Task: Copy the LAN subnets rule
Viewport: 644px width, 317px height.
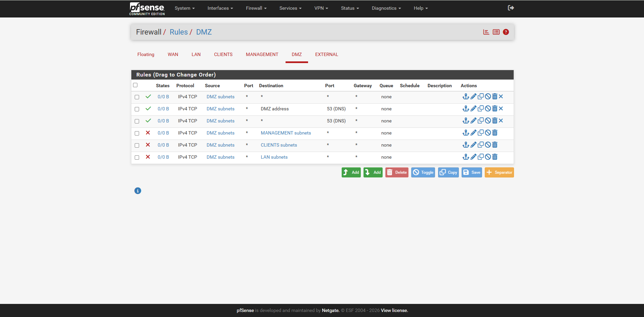Action: (x=481, y=157)
